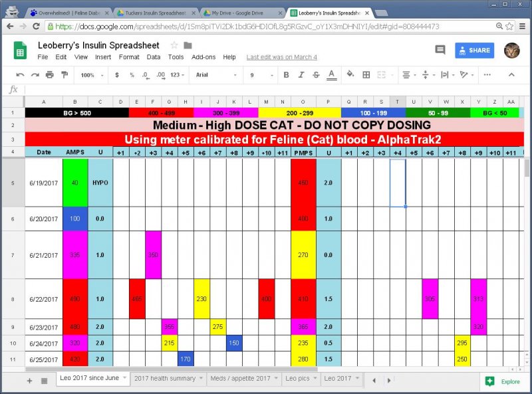Click the undo arrow in toolbar
This screenshot has height=394, width=532.
(20, 75)
